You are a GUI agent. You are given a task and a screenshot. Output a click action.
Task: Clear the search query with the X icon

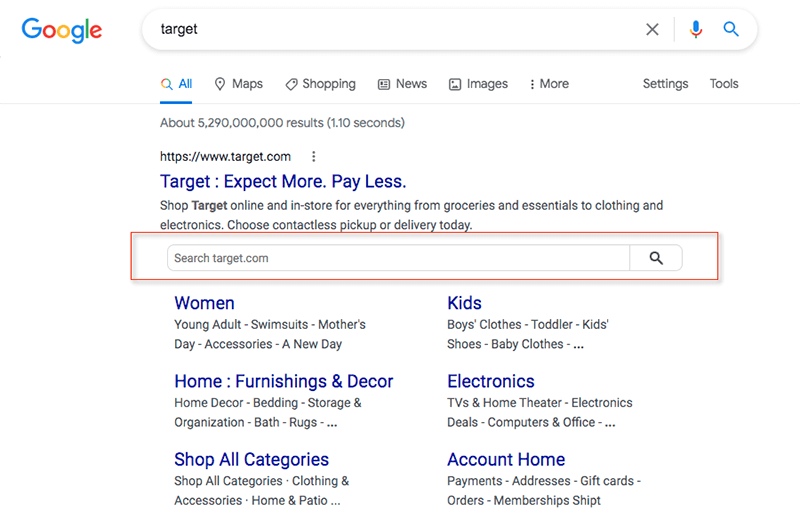[x=652, y=30]
